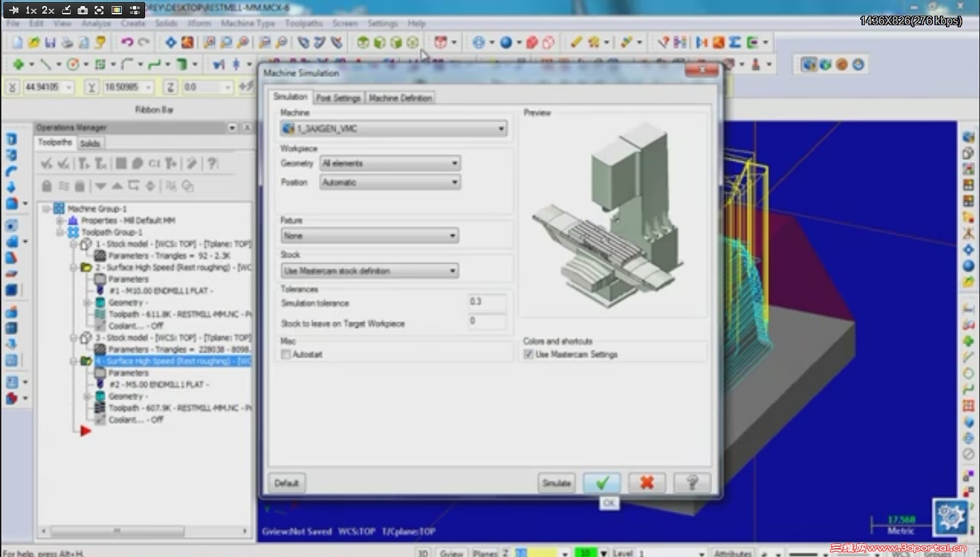
Task: Click the Print icon in the toolbar
Action: click(x=67, y=43)
